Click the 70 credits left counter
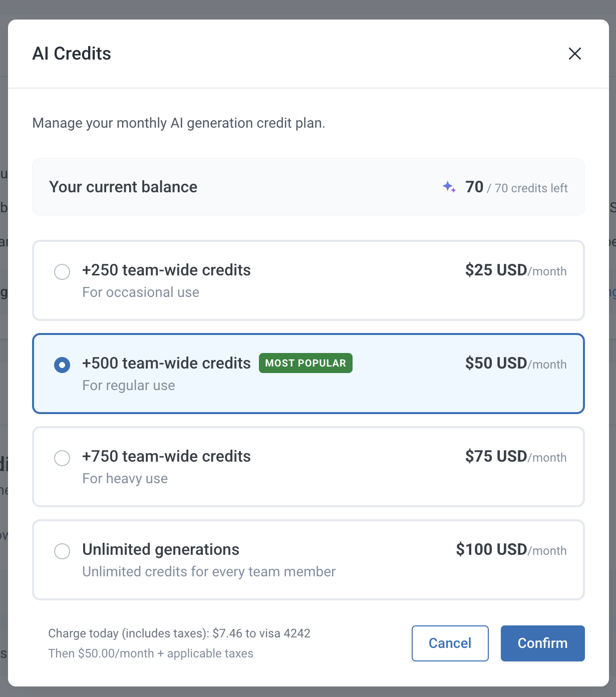 pyautogui.click(x=516, y=188)
